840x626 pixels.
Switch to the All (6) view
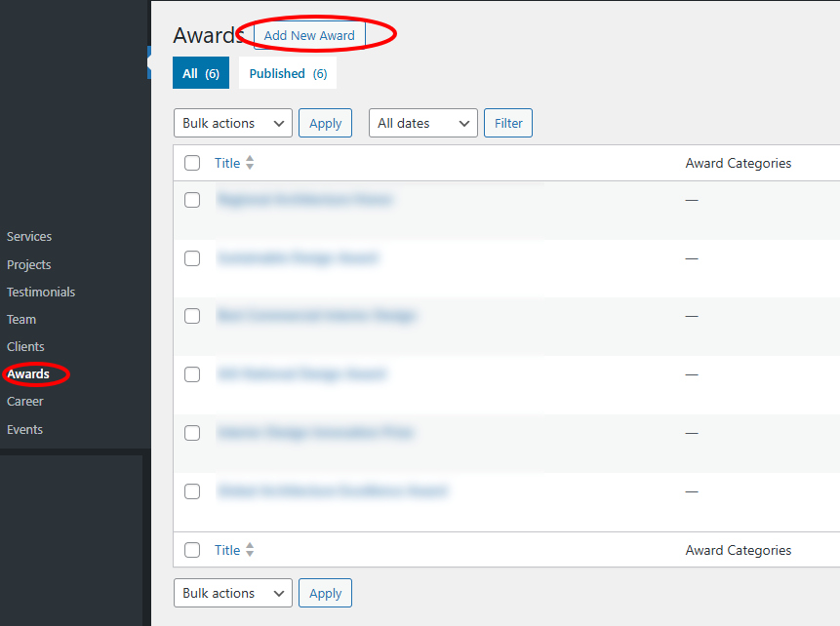[x=200, y=73]
